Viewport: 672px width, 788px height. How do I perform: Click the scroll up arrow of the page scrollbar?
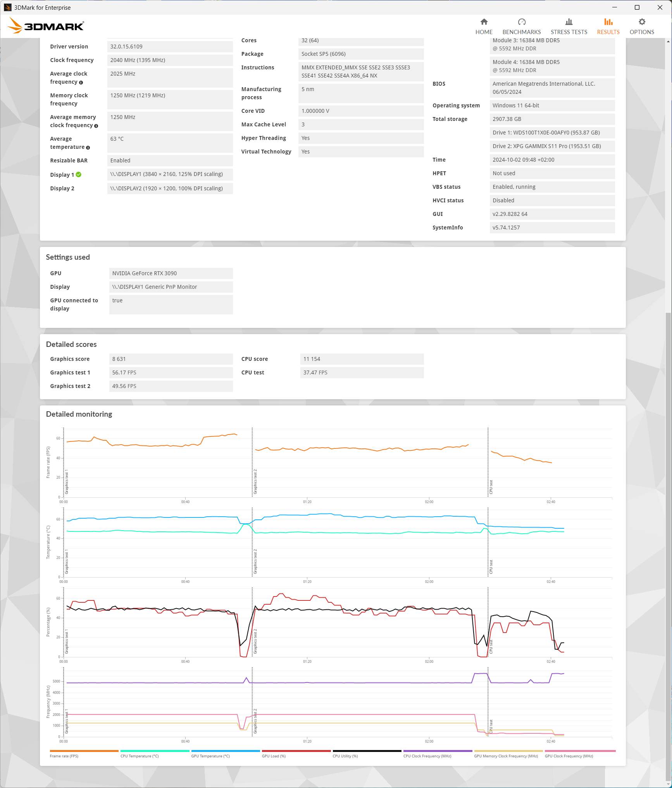668,41
